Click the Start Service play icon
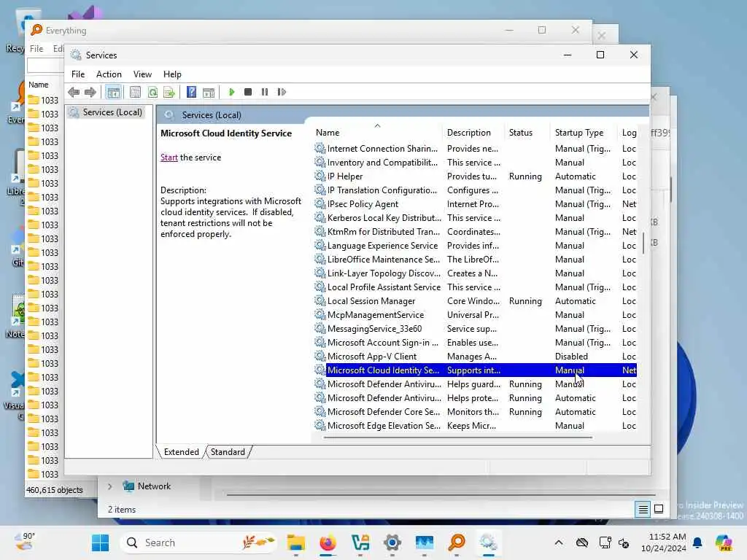 click(x=231, y=92)
